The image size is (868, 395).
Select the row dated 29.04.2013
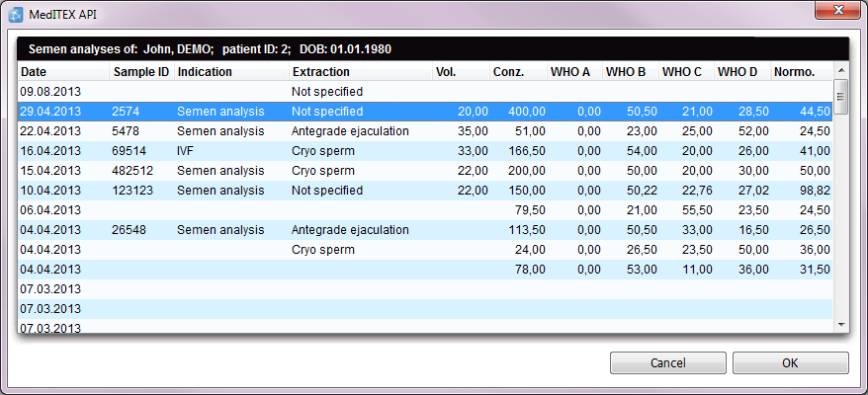pos(424,112)
